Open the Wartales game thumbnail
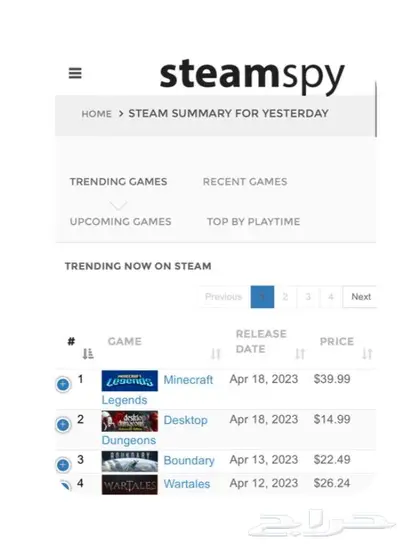400x545 pixels. (x=130, y=485)
